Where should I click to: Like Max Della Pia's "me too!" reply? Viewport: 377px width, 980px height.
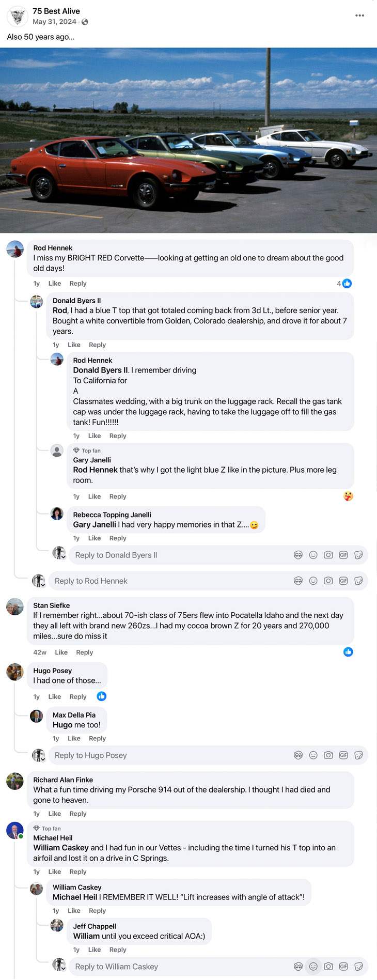coord(74,739)
